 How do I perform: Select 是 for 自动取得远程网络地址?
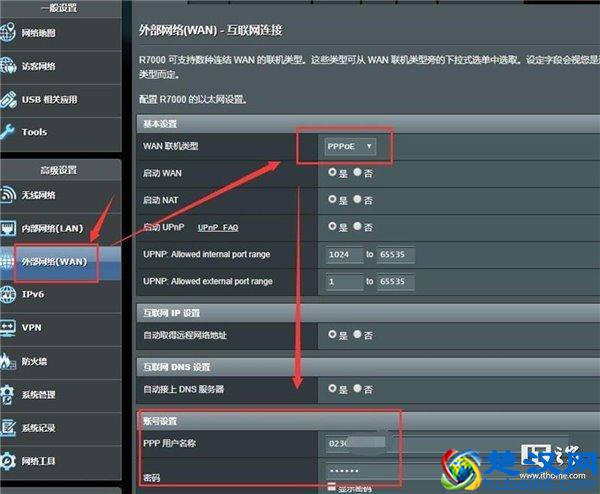tap(332, 334)
